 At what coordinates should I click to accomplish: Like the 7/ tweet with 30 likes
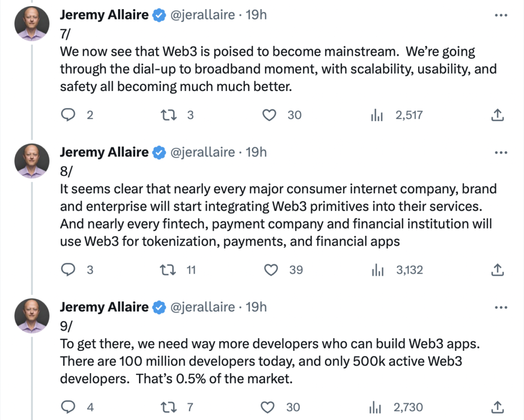click(x=269, y=115)
